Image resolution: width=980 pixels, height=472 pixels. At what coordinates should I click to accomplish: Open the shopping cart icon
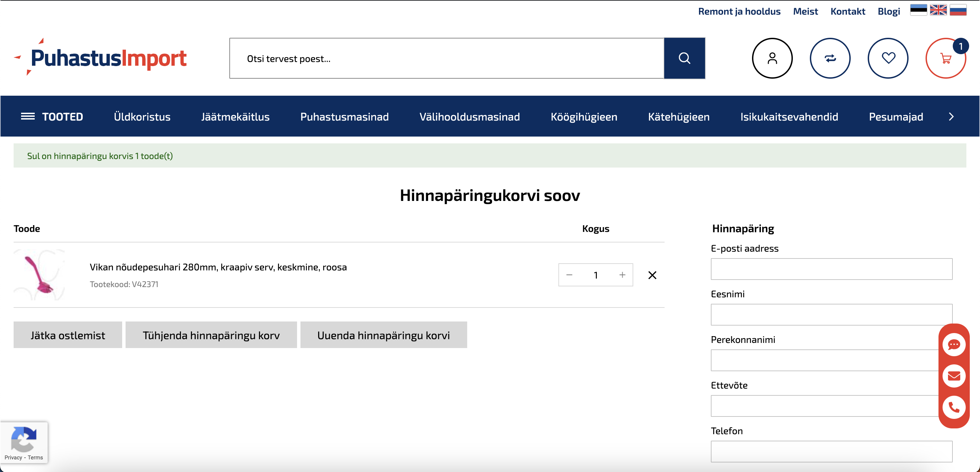(946, 58)
